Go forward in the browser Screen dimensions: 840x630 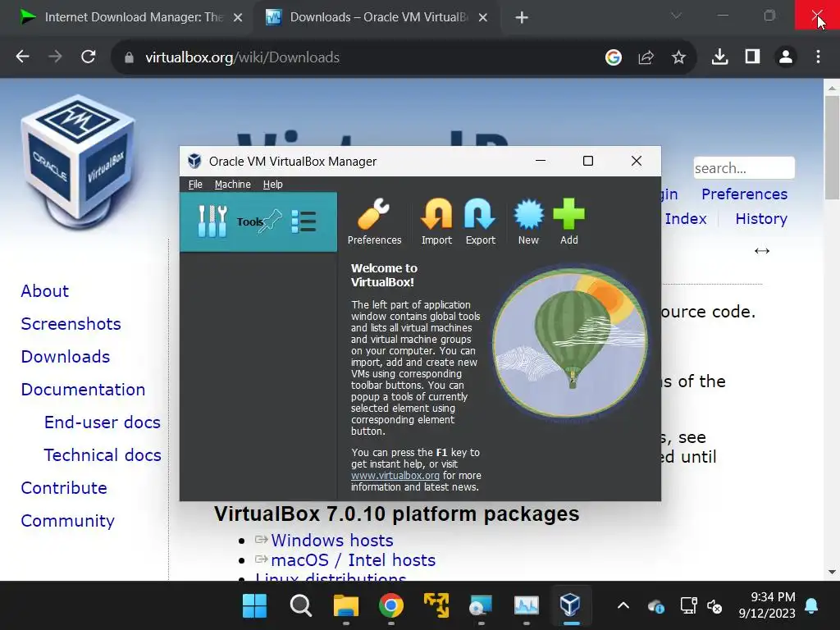55,57
